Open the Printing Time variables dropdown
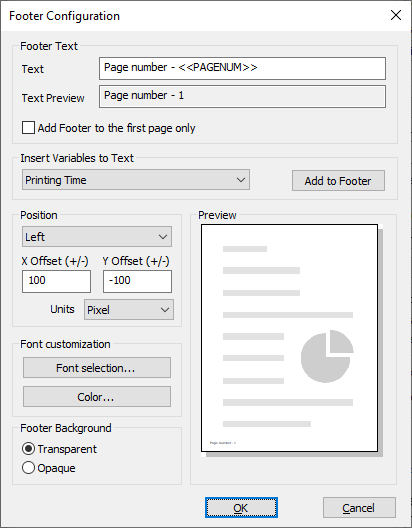The height and width of the screenshot is (528, 412). tap(136, 180)
